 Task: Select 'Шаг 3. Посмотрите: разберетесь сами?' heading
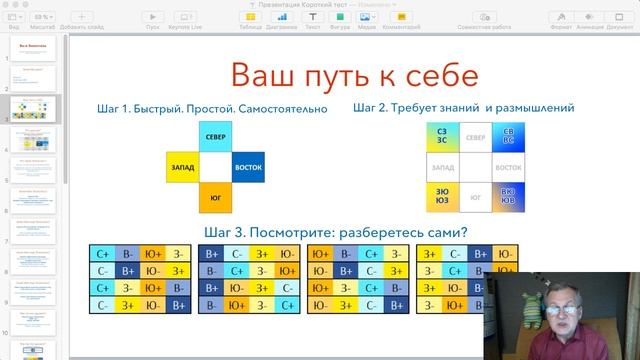pyautogui.click(x=336, y=232)
